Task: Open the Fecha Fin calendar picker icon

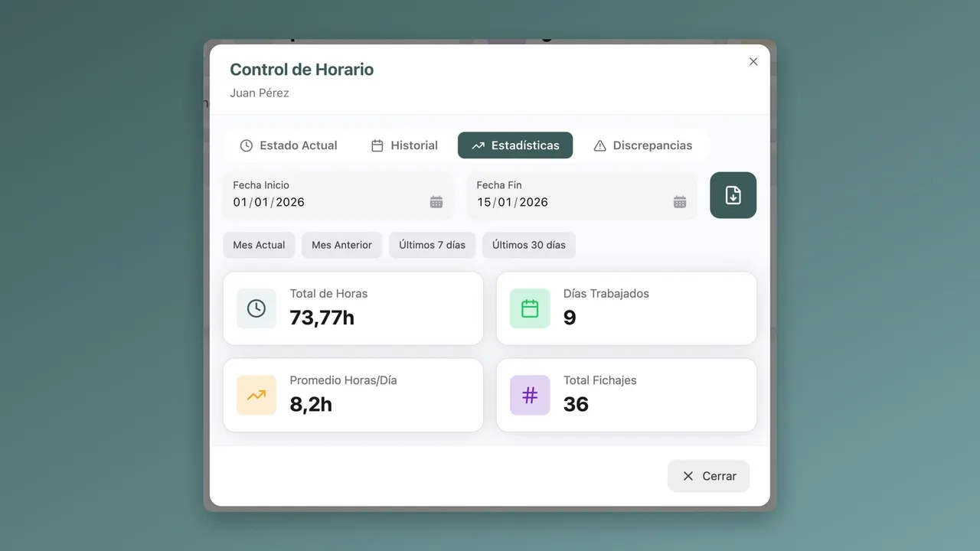Action: [x=680, y=202]
